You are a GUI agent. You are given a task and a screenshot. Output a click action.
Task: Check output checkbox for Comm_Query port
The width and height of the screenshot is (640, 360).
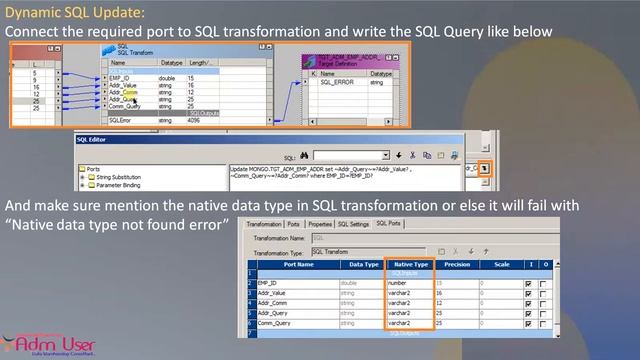543,324
